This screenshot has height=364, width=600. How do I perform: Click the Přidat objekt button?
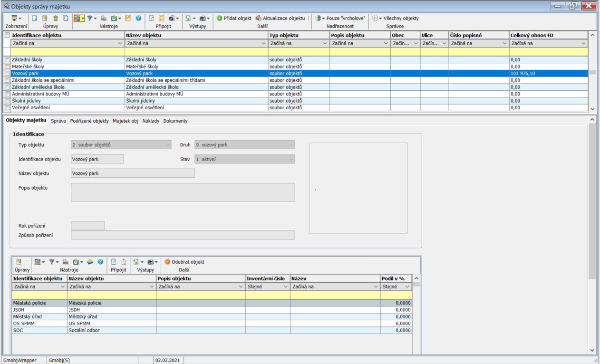tap(233, 19)
